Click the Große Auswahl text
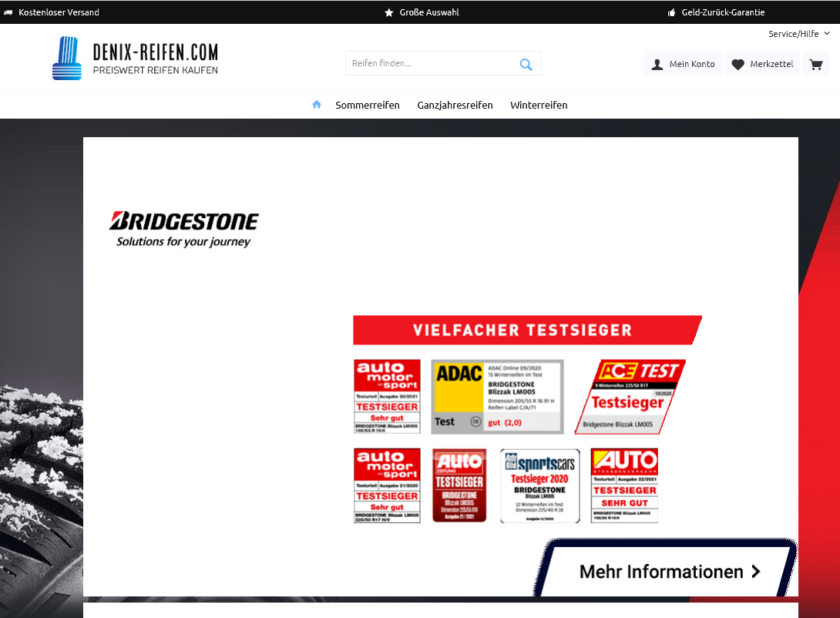 429,12
